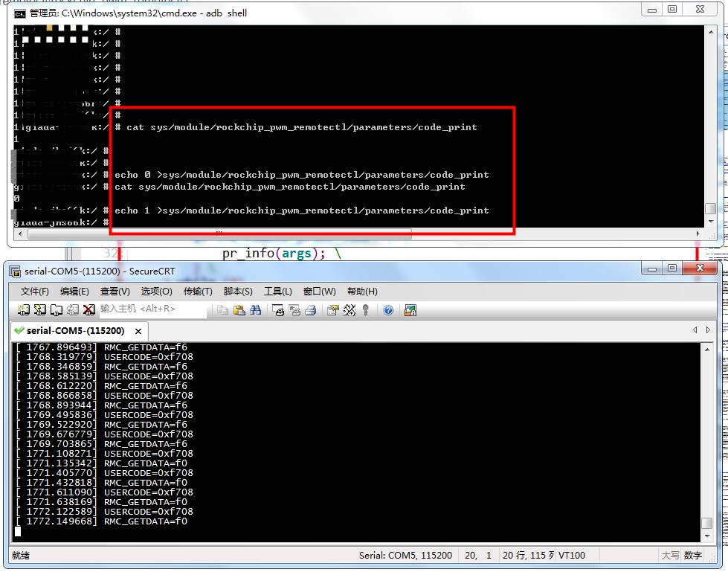728x572 pixels.
Task: Toggle the 大写 caps indicator in status bar
Action: coord(671,556)
